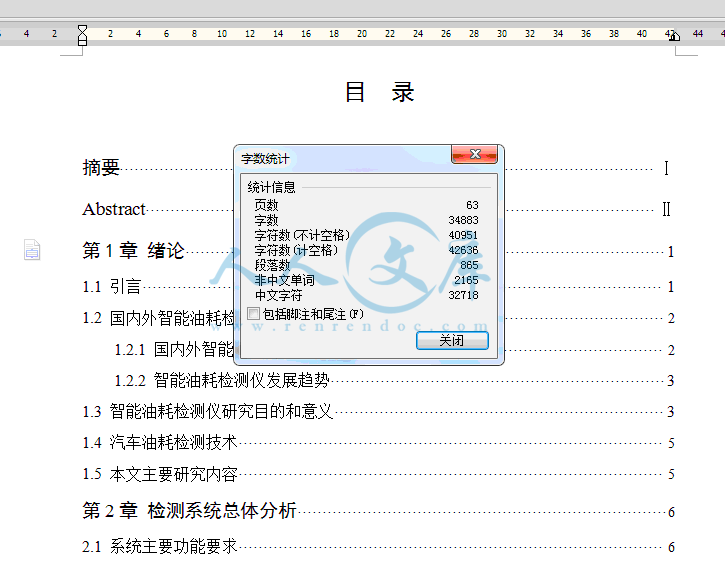This screenshot has width=725, height=567.
Task: Open 1.5 本文主要研究内容 entry
Action: click(160, 474)
